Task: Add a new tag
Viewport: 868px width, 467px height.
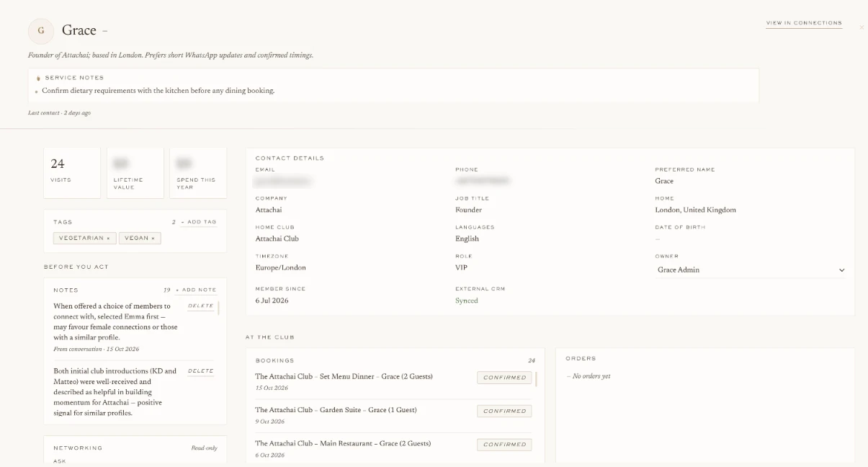Action: tap(199, 222)
